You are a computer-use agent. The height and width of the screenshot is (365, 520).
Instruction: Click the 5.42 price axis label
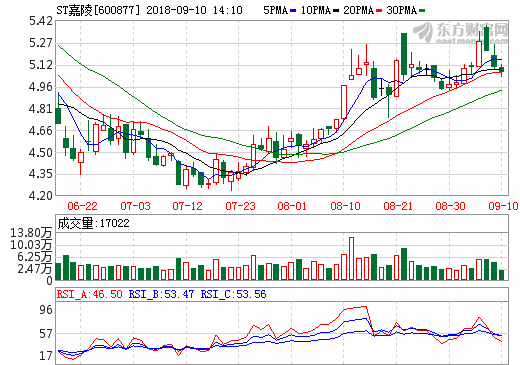41,21
